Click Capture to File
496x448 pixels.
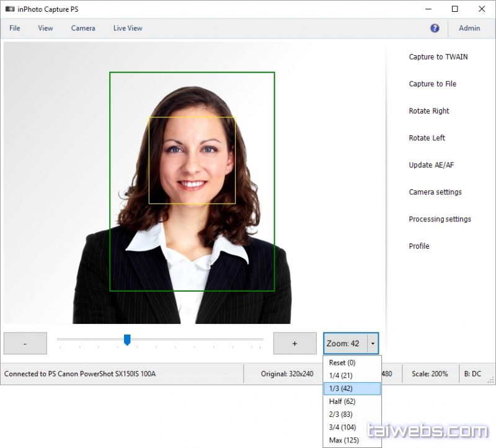[x=432, y=84]
